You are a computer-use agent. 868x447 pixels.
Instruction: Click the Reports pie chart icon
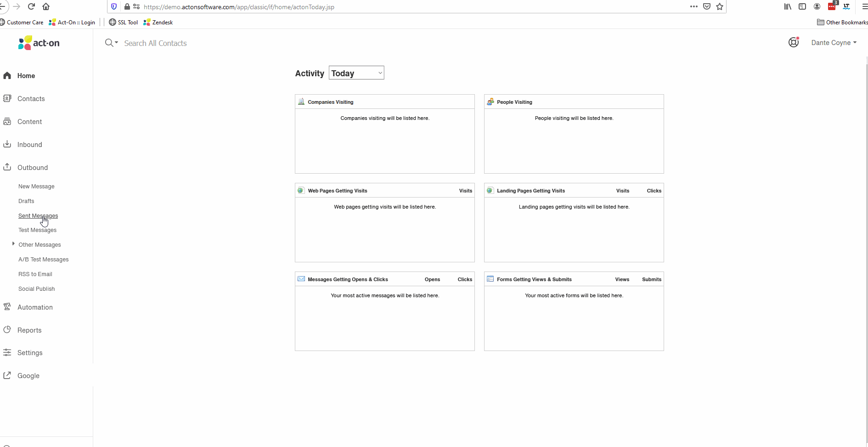tap(7, 330)
